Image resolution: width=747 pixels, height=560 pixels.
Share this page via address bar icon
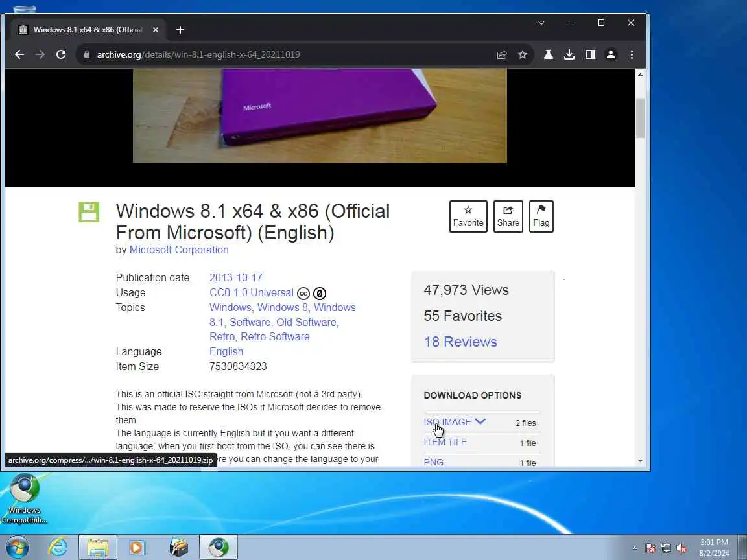point(502,54)
